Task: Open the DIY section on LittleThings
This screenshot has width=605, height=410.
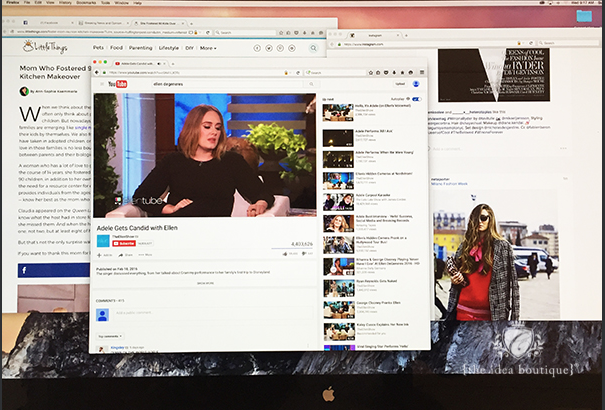Action: [x=189, y=48]
